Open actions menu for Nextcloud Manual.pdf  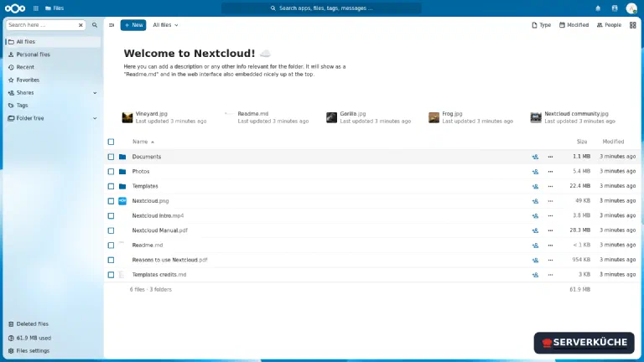pos(550,230)
